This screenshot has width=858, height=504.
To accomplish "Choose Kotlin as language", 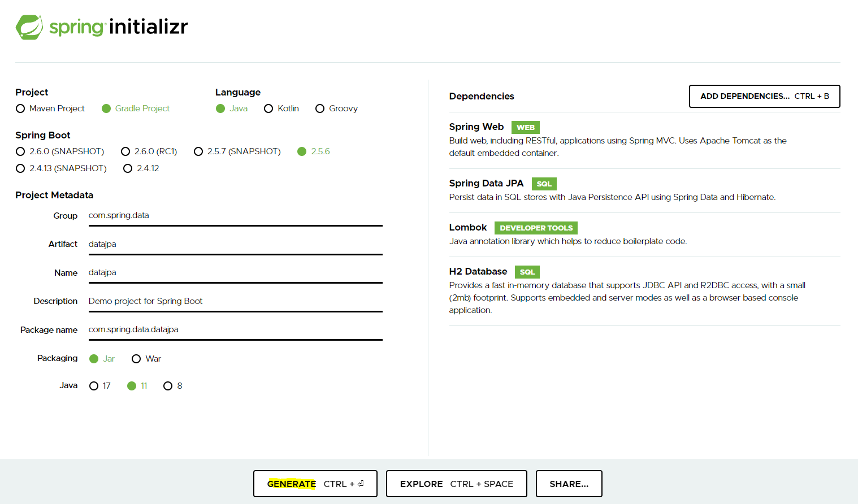I will [x=281, y=108].
